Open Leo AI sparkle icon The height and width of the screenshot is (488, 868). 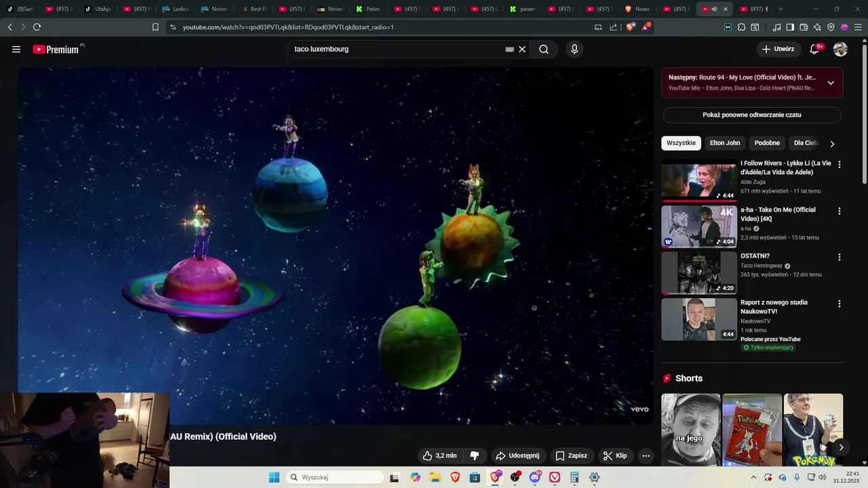(817, 27)
